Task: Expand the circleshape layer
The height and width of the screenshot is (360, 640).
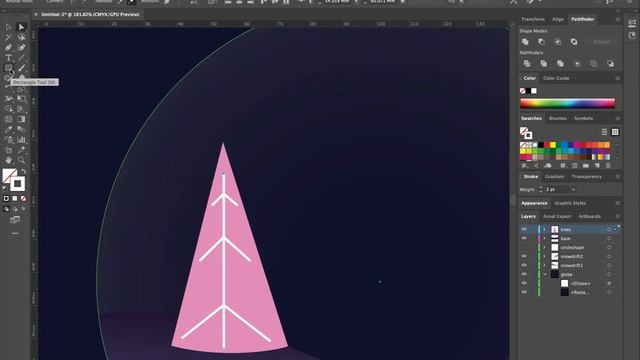Action: click(544, 247)
